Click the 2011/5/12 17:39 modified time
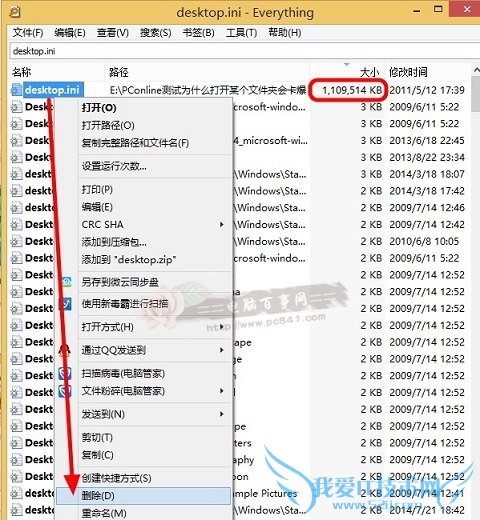Screen dimensions: 480x520 point(427,90)
